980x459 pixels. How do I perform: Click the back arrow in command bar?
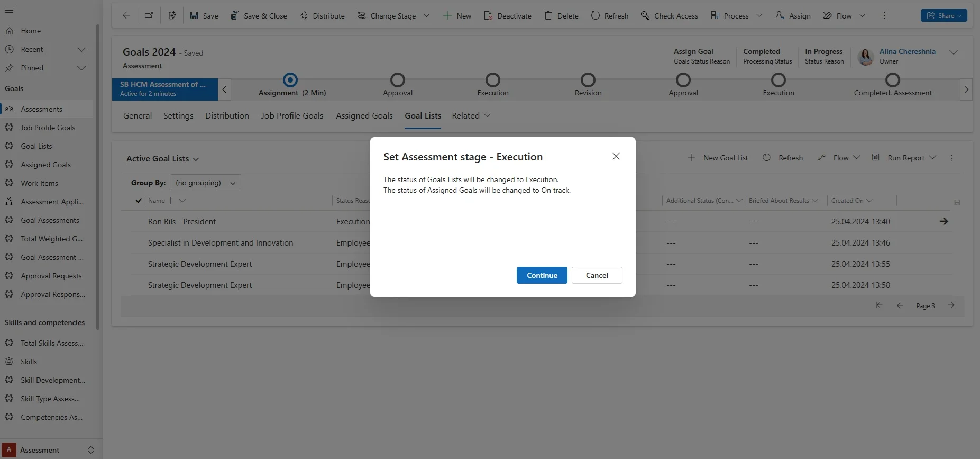(126, 15)
